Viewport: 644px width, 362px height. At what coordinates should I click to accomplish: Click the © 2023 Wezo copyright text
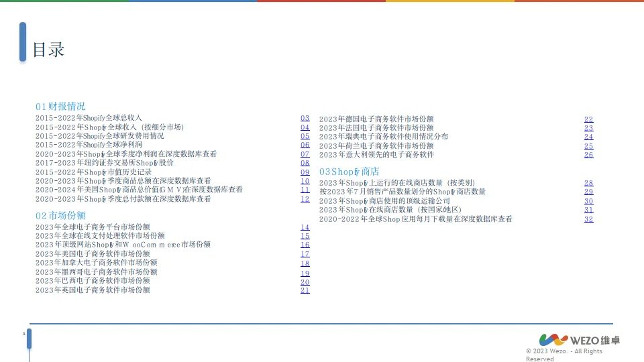coord(564,355)
